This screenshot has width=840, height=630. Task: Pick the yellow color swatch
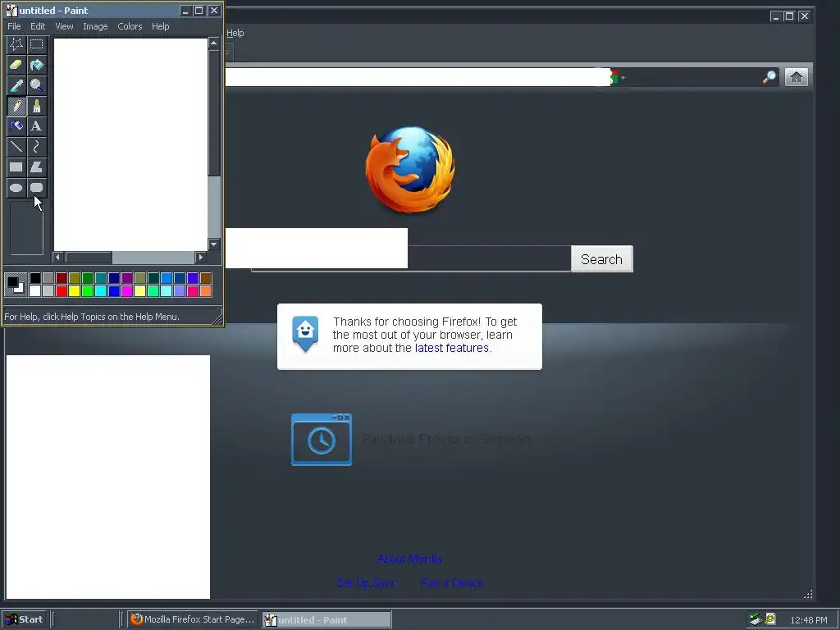pyautogui.click(x=74, y=291)
